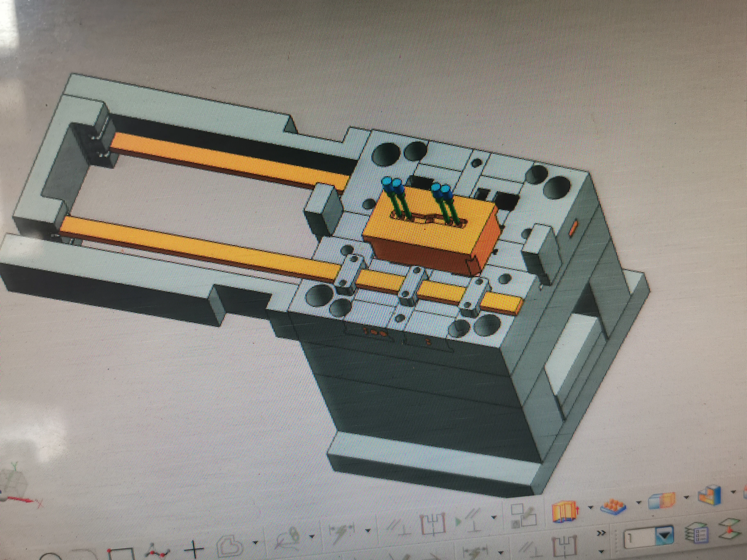Open the Layer Settings stacked-sheets icon
747x560 pixels.
point(697,534)
